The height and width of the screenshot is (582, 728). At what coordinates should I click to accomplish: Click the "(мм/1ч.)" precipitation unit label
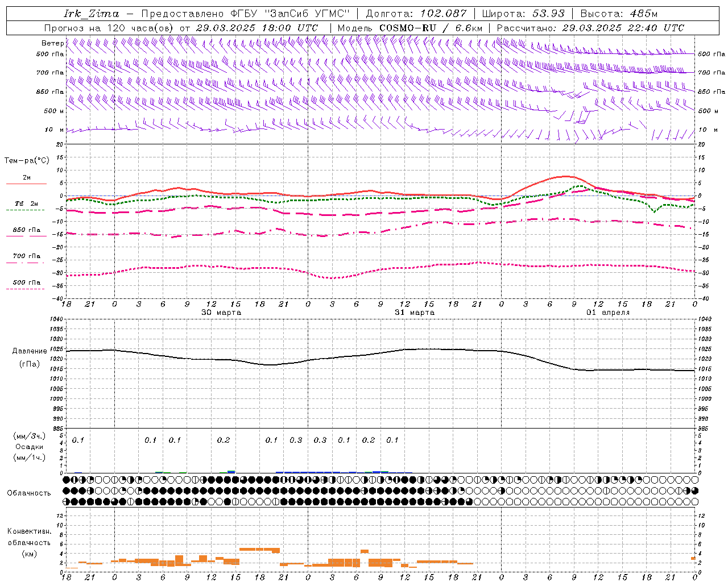click(x=30, y=458)
